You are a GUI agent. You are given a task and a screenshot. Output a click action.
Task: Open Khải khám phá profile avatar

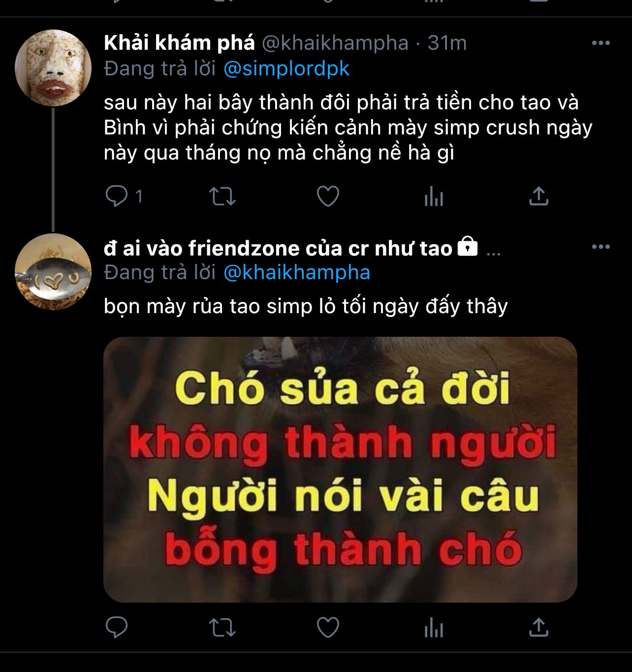(53, 68)
